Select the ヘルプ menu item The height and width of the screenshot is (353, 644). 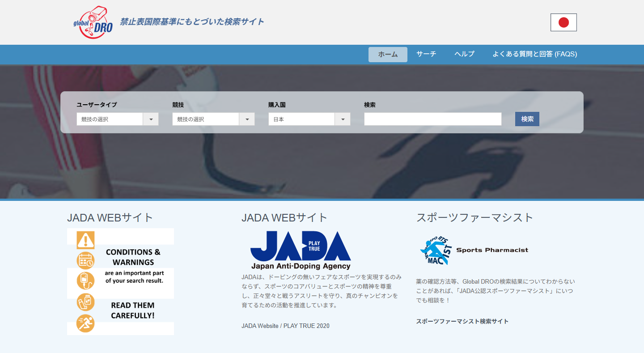464,54
